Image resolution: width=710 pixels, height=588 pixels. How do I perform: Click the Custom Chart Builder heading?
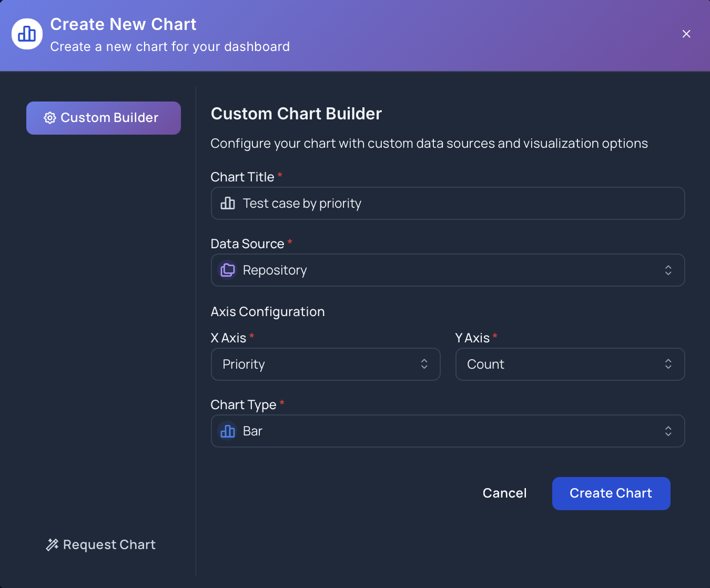coord(296,114)
